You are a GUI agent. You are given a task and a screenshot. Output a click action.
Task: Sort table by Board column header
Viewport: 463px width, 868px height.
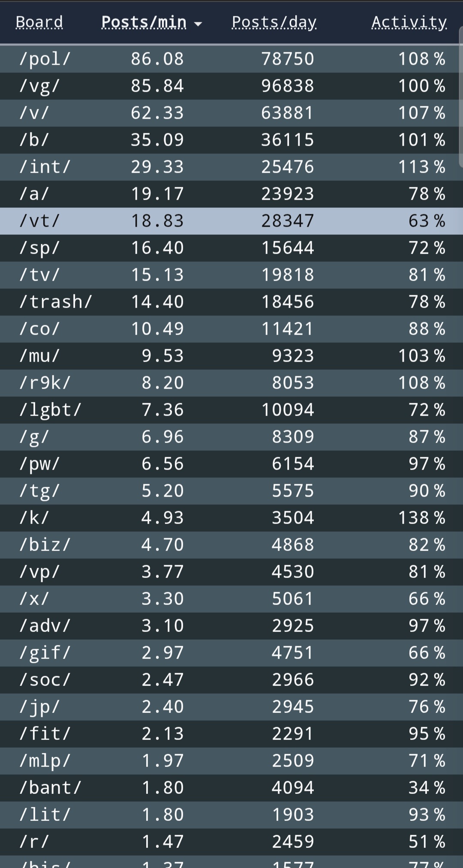39,22
